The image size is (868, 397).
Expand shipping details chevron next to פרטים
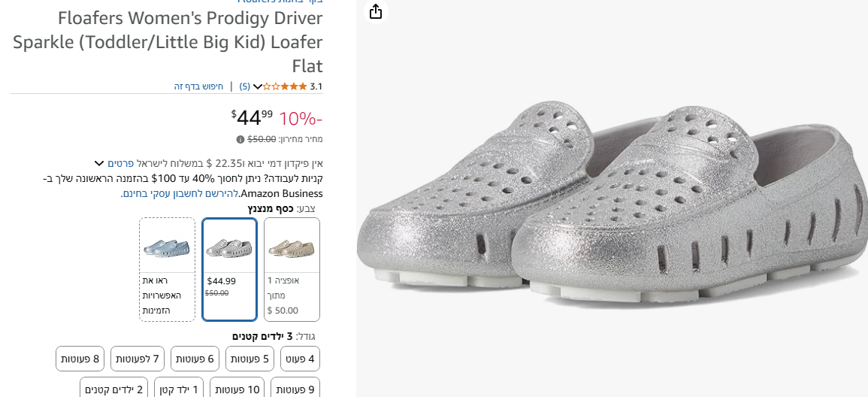(99, 163)
